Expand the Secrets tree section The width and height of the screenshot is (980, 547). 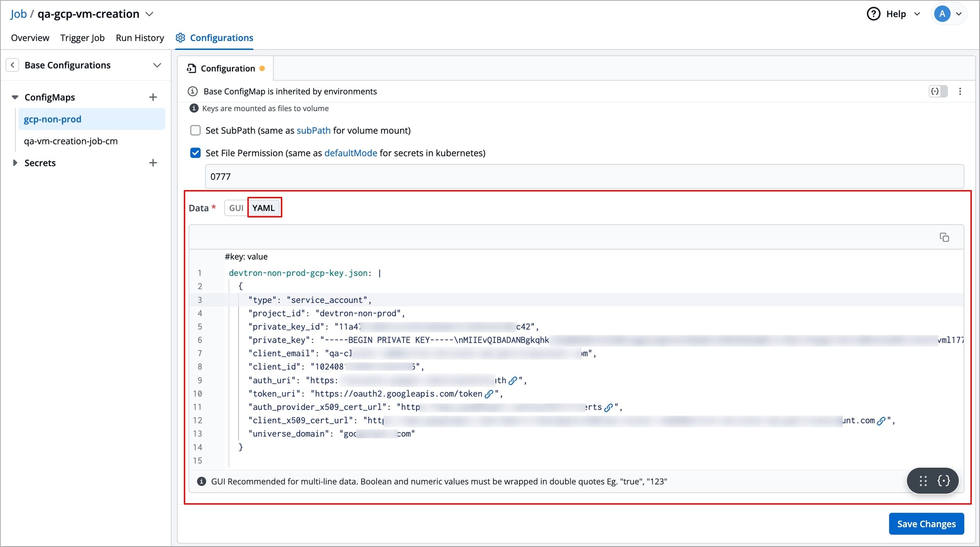[15, 163]
